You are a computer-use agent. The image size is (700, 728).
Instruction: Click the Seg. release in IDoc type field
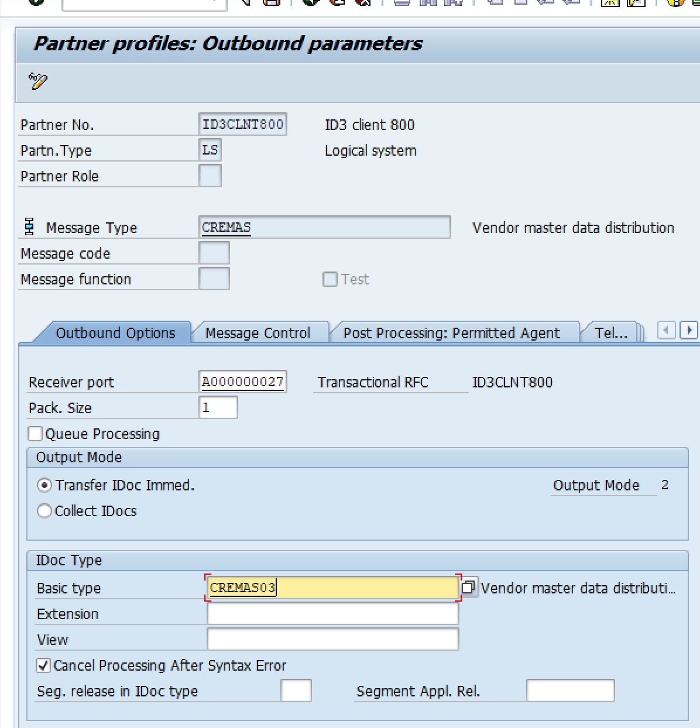296,691
